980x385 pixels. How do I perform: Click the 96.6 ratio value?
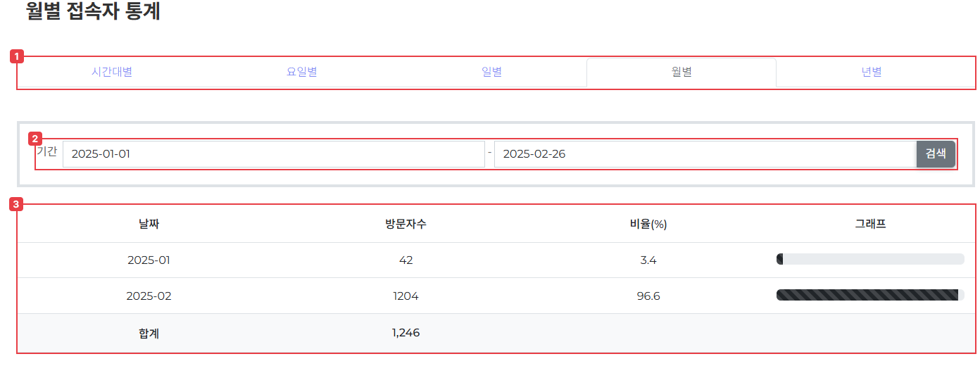coord(648,296)
